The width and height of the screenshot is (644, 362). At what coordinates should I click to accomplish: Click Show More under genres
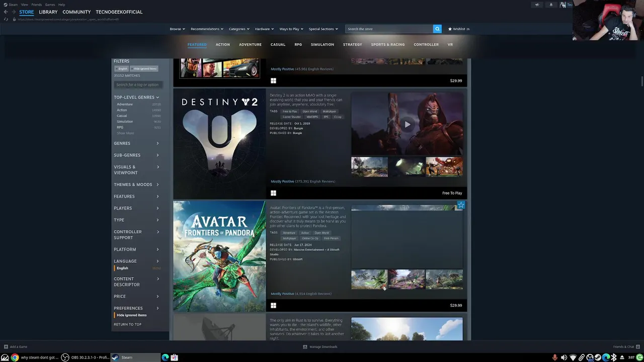125,133
